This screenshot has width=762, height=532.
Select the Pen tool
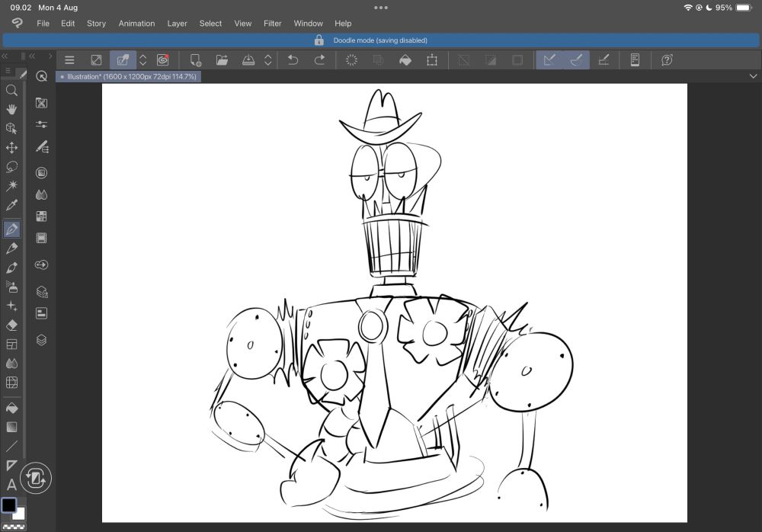tap(11, 229)
